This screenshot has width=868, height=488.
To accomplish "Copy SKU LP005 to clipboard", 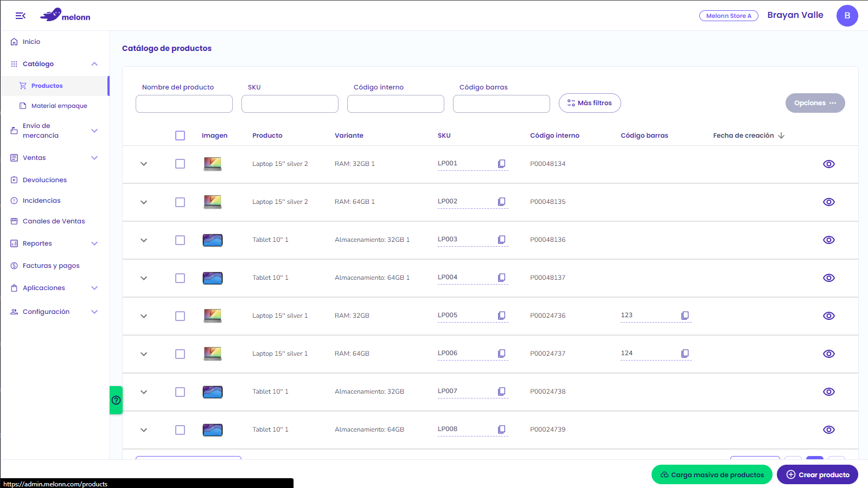I will pyautogui.click(x=502, y=316).
